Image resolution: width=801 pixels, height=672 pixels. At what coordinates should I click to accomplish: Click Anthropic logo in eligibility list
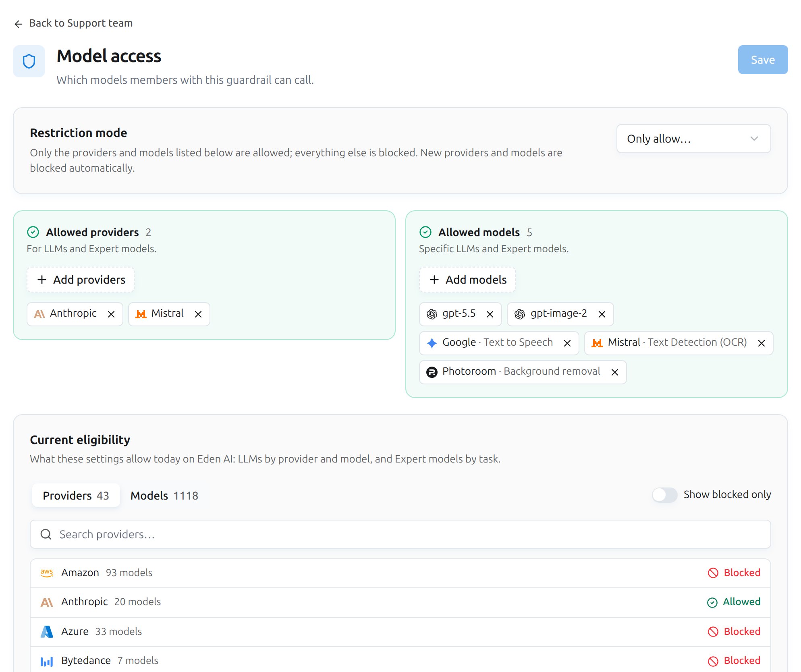47,602
